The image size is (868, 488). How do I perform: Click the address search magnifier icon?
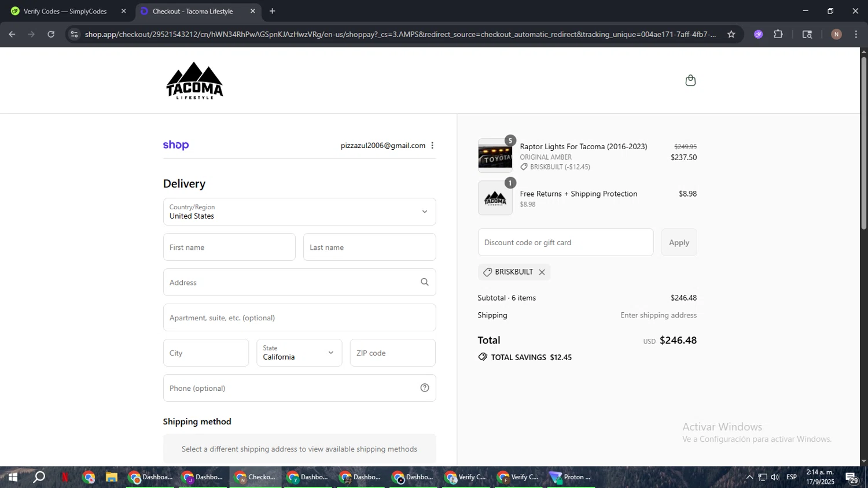pos(425,282)
